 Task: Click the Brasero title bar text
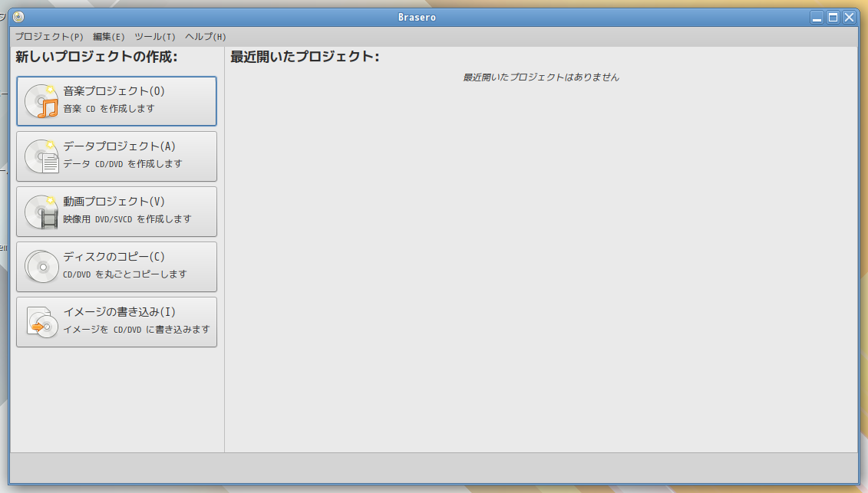pos(417,17)
